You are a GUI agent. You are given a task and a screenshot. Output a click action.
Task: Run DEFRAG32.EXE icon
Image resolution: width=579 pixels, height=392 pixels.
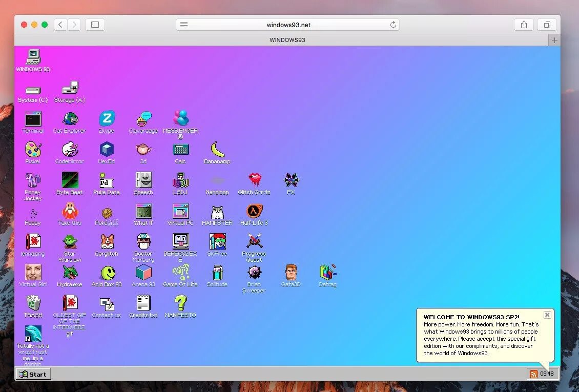180,241
